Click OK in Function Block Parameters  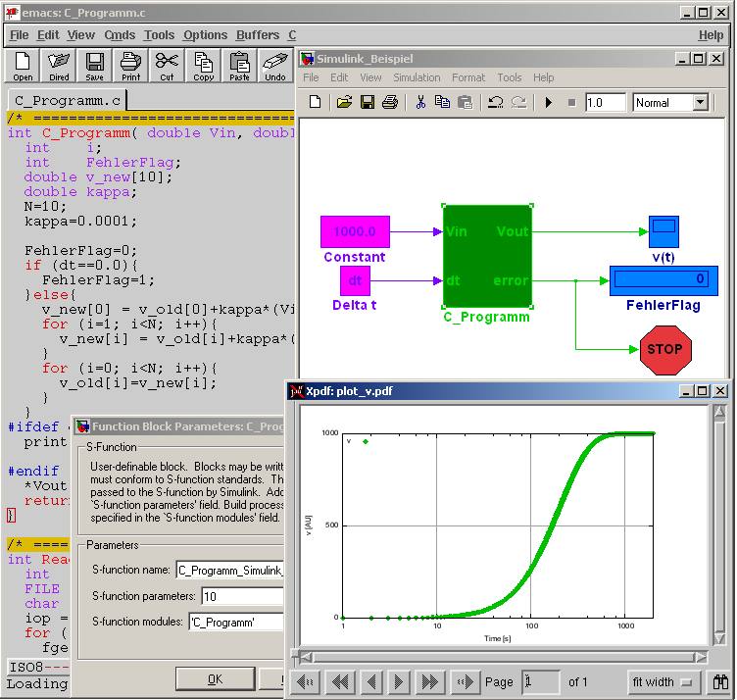pyautogui.click(x=216, y=678)
